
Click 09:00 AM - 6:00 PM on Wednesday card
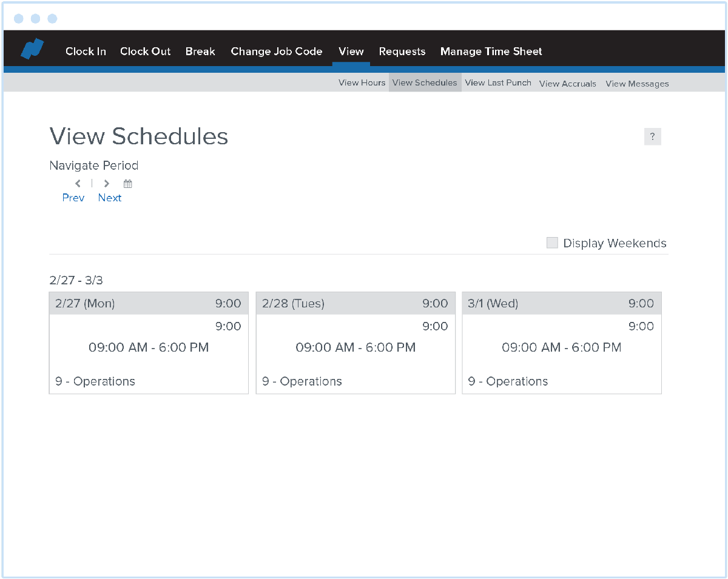click(562, 347)
